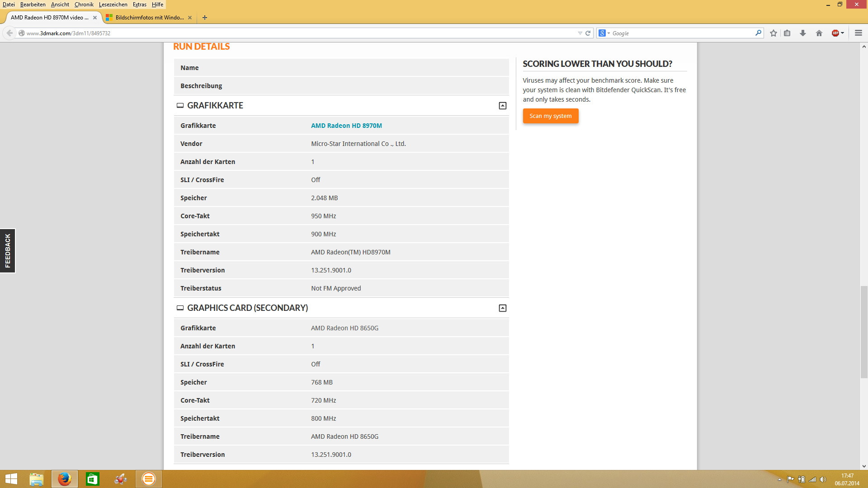The height and width of the screenshot is (488, 868).
Task: Open the bookmarks list icon
Action: [787, 33]
